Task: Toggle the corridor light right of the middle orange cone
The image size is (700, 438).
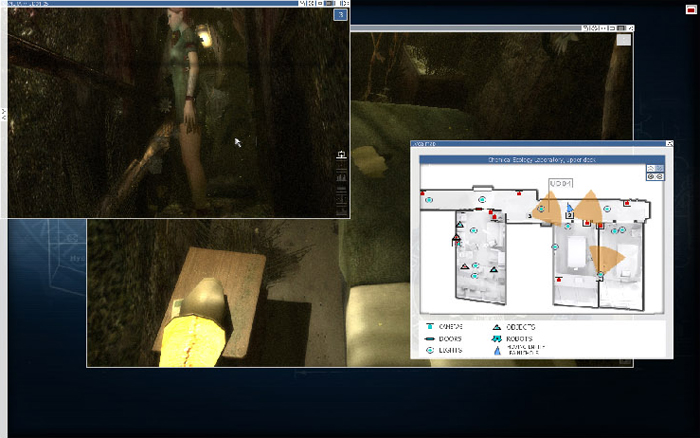Action: (607, 209)
